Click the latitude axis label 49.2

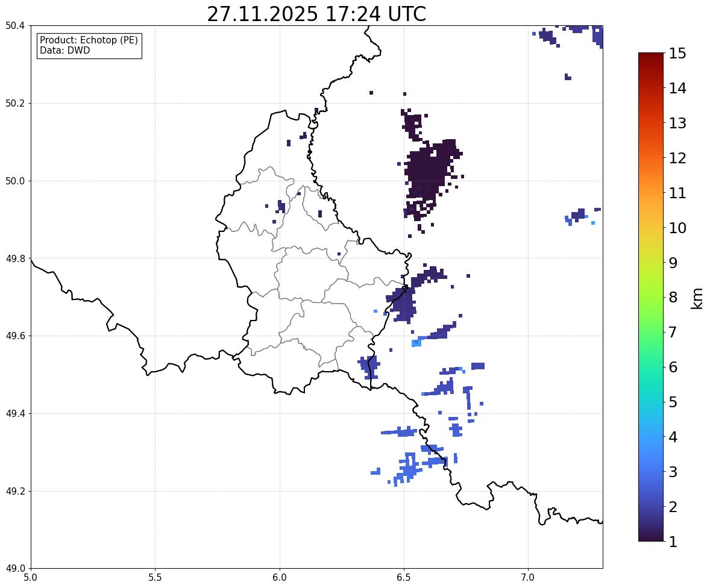click(x=15, y=491)
